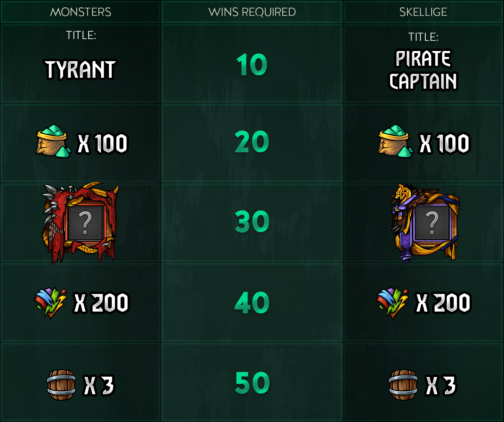Image resolution: width=504 pixels, height=422 pixels.
Task: Select the red Monsters avatar border
Action: (x=80, y=223)
